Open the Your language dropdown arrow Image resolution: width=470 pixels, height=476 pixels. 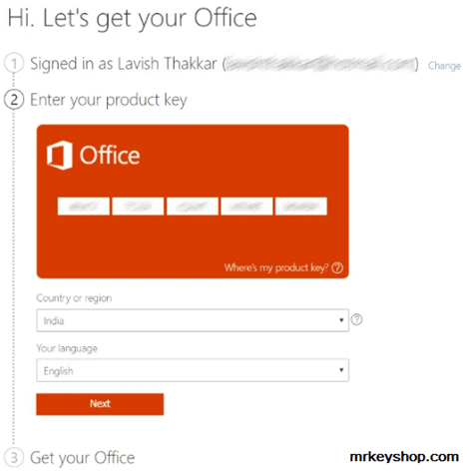coord(341,370)
